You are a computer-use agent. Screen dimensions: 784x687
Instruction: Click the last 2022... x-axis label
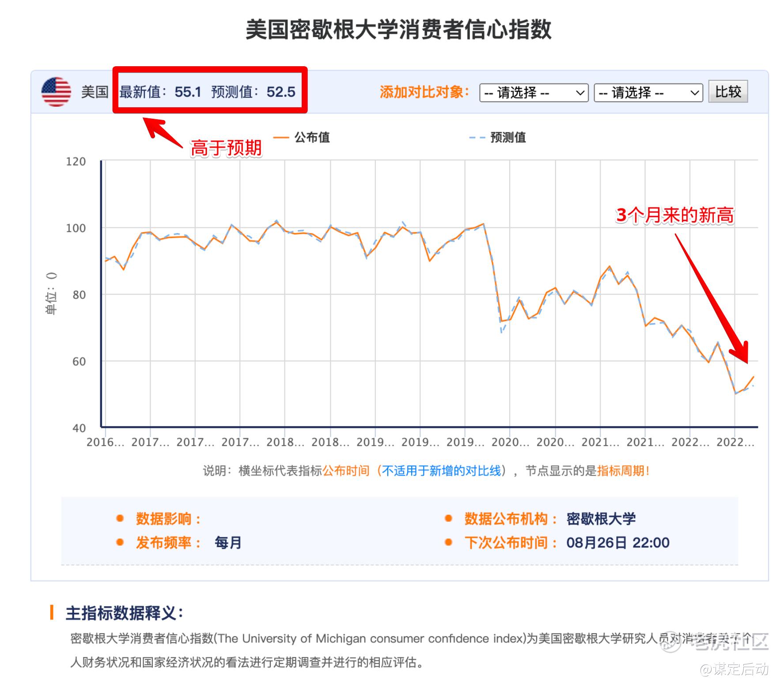pos(735,442)
